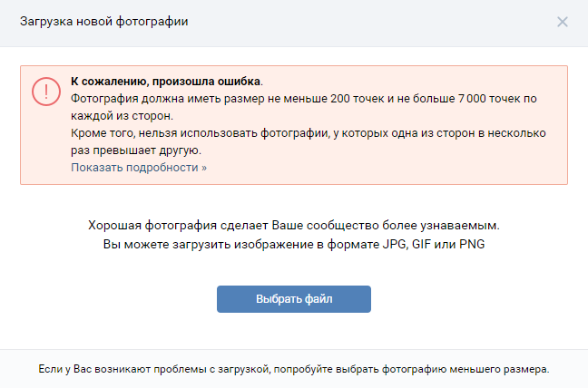Close the photo upload dialog
Image resolution: width=588 pixels, height=388 pixels.
tap(563, 22)
